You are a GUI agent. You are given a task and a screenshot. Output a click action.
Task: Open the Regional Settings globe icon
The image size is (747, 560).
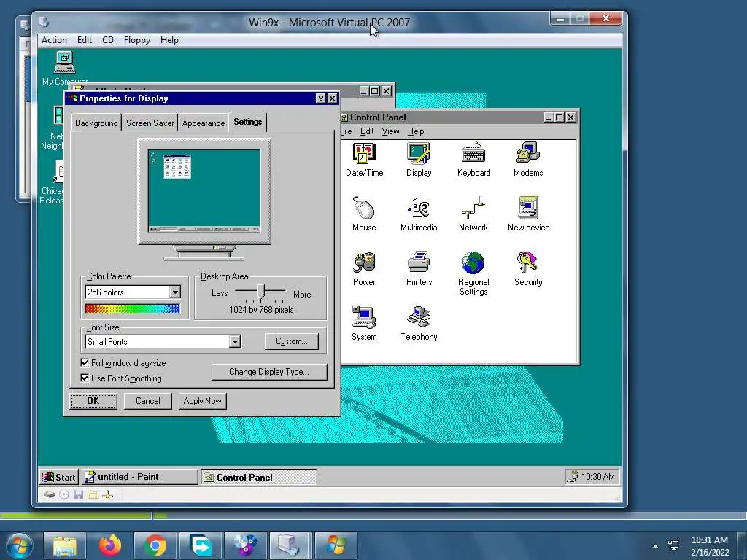[x=473, y=262]
